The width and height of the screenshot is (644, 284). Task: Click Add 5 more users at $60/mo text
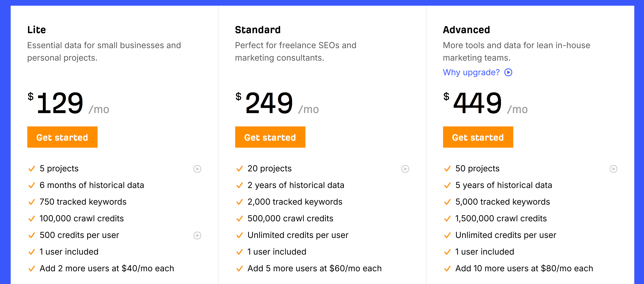(315, 269)
